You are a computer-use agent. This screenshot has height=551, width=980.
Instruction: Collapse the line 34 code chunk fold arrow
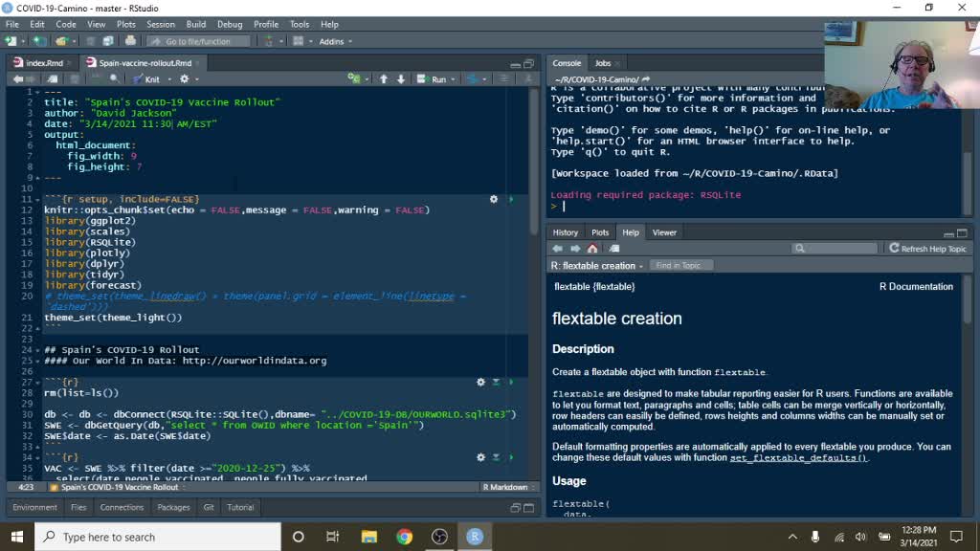(x=37, y=457)
